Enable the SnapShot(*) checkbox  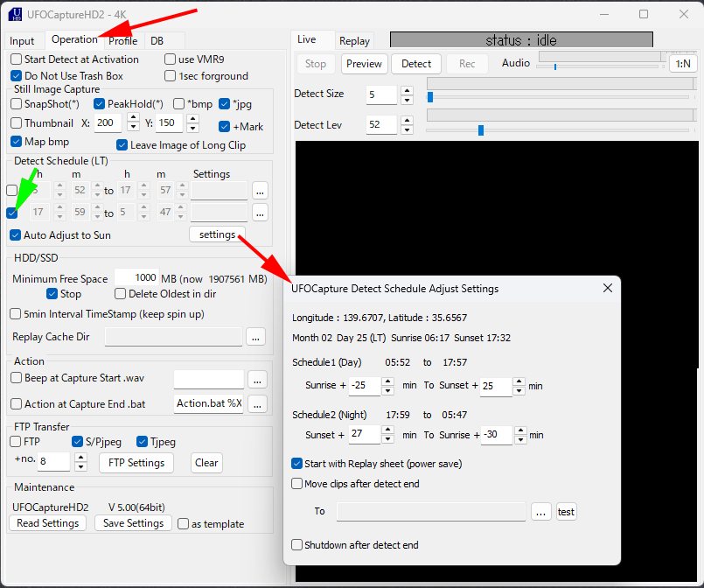tap(17, 104)
